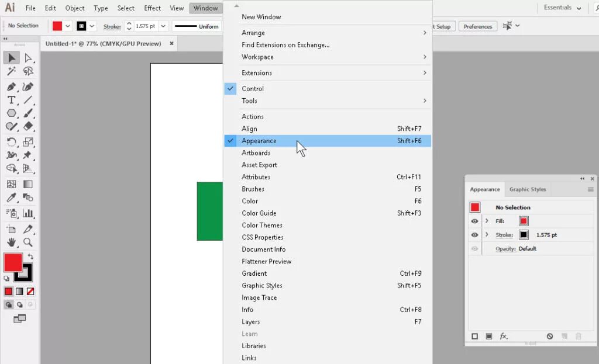
Task: Select the Line Segment tool
Action: 28,100
